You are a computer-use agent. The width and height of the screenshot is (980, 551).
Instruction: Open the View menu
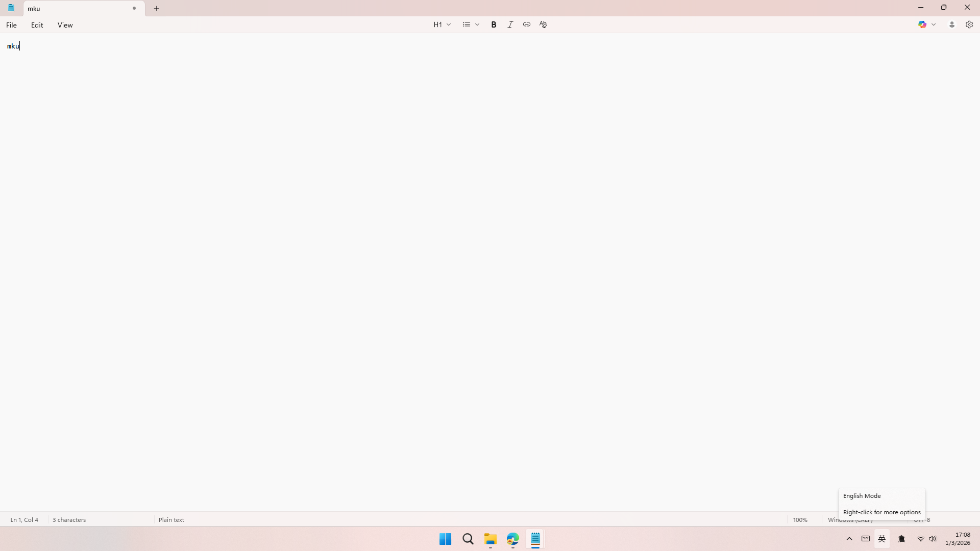(65, 25)
